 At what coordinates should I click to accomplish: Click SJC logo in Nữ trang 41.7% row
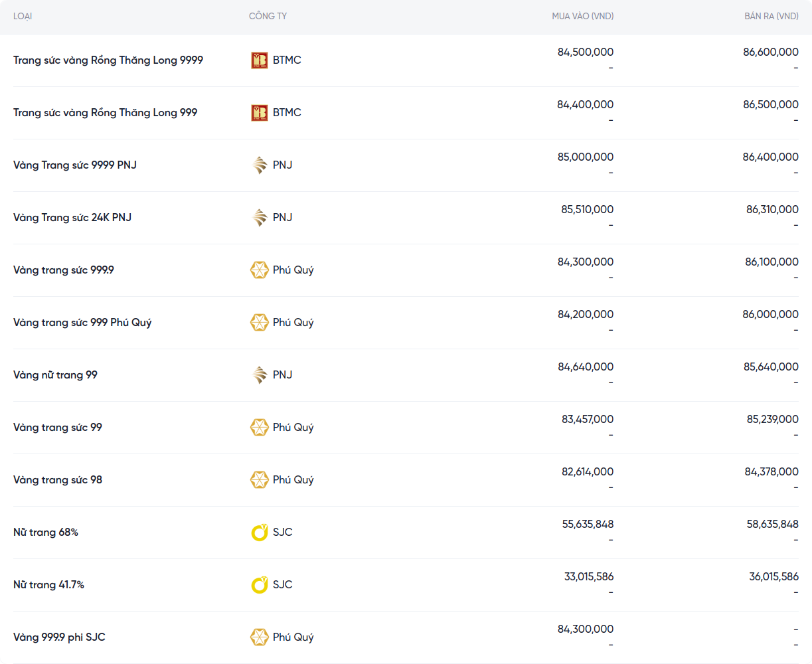coord(259,585)
